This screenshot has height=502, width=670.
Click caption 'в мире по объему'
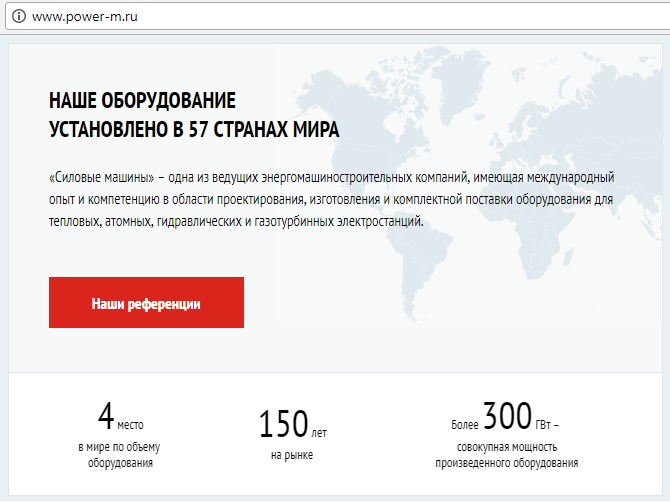click(x=119, y=447)
